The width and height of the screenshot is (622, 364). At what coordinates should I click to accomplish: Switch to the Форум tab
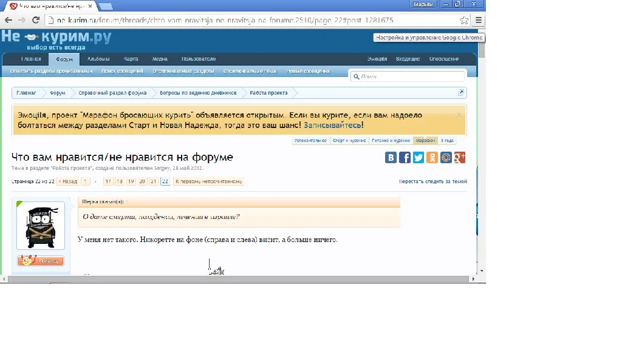click(64, 59)
